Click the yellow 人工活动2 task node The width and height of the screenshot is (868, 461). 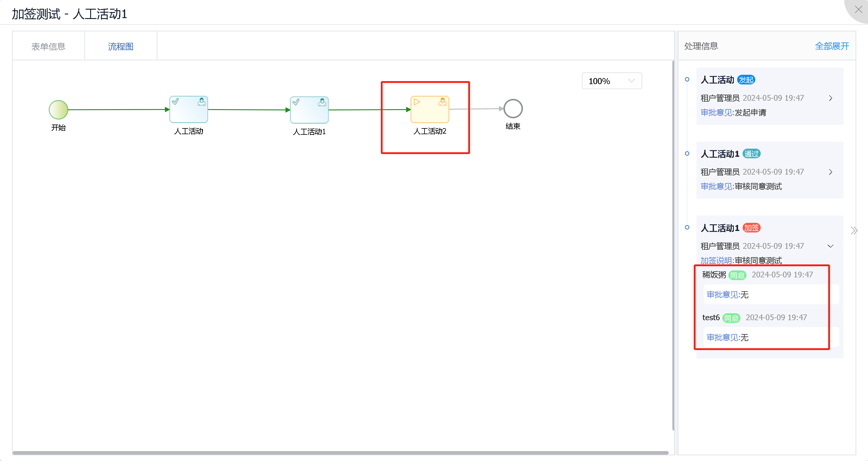point(430,110)
